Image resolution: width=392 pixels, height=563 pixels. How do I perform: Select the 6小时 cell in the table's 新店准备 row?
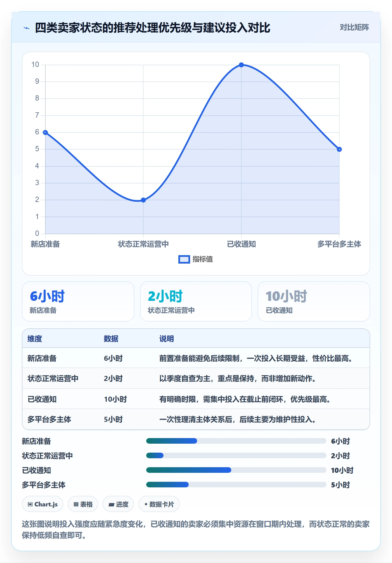click(x=113, y=358)
